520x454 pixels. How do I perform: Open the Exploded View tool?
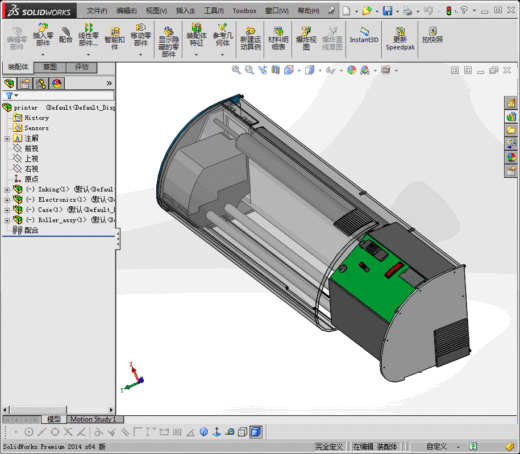(306, 38)
